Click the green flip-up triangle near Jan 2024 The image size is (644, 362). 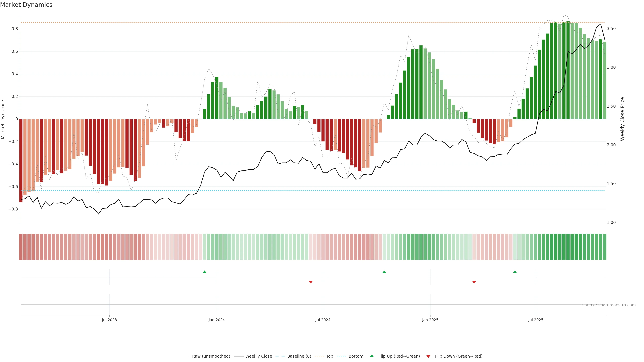click(204, 272)
